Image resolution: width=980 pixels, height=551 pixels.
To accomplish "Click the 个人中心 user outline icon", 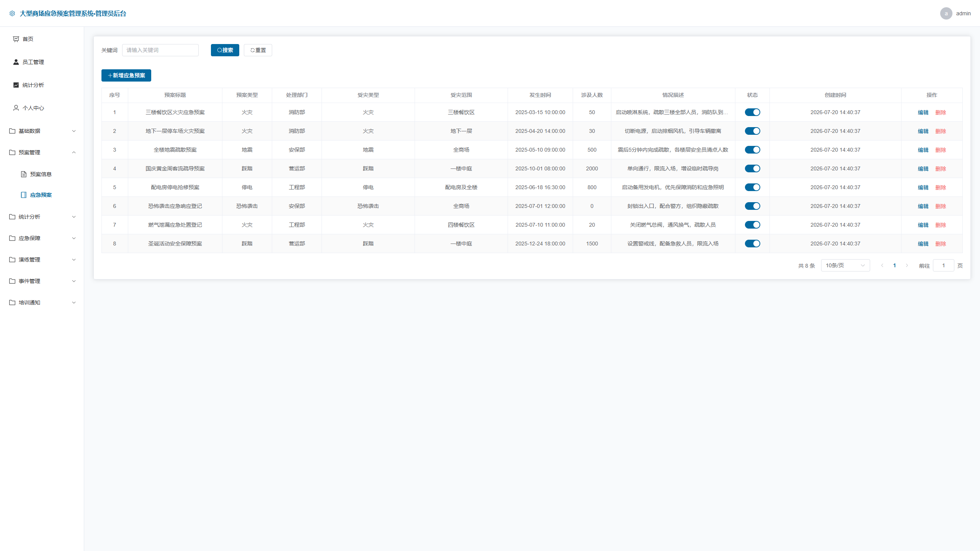I will (16, 108).
